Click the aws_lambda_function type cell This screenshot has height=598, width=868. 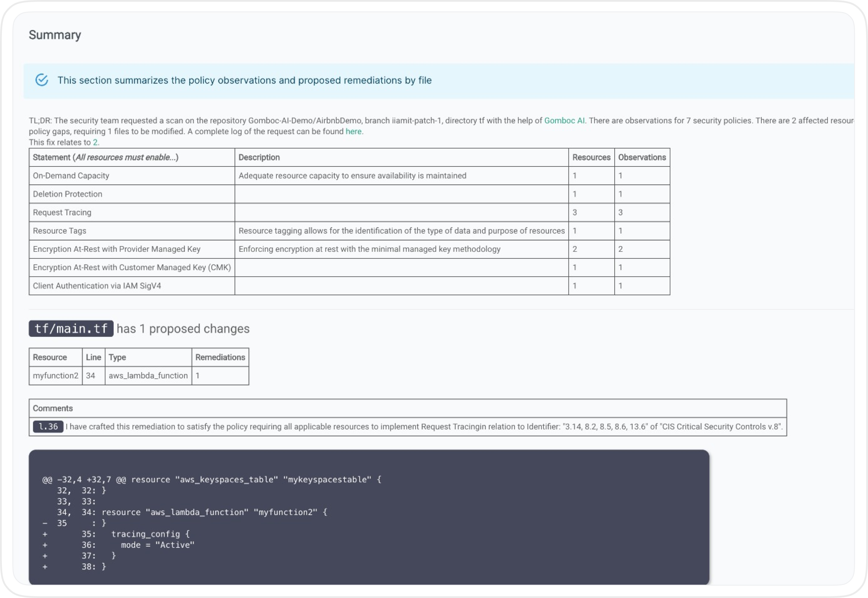click(148, 376)
